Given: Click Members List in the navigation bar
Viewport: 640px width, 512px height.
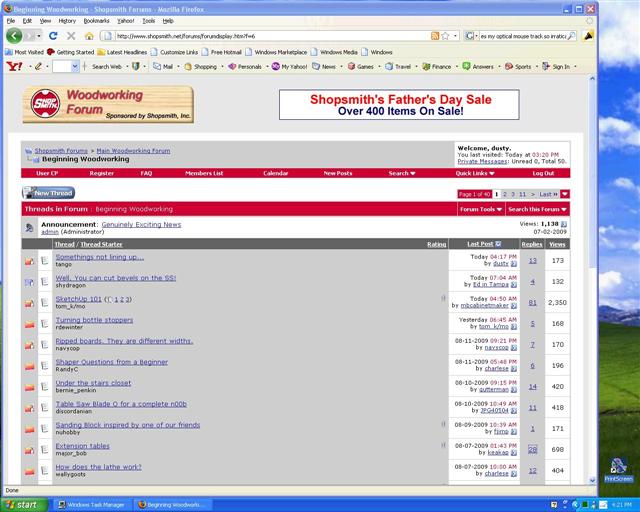Looking at the screenshot, I should point(204,173).
